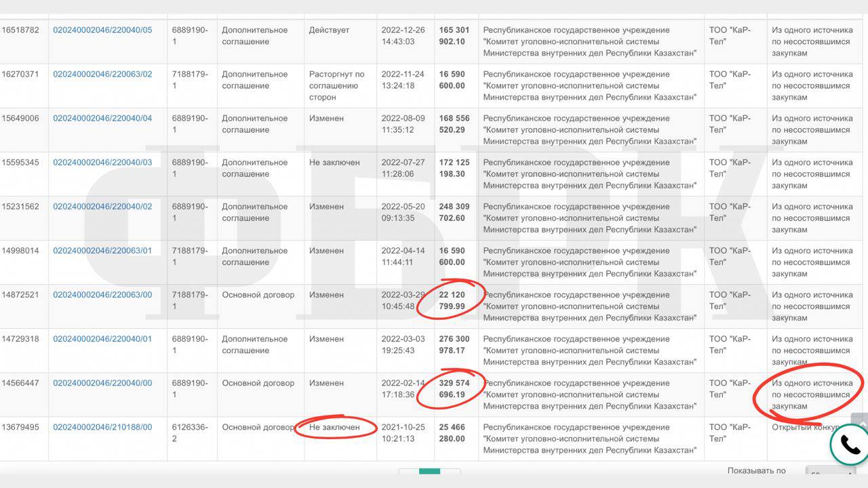The width and height of the screenshot is (868, 488).
Task: Click amount 165 301 902.10
Action: click(x=454, y=36)
